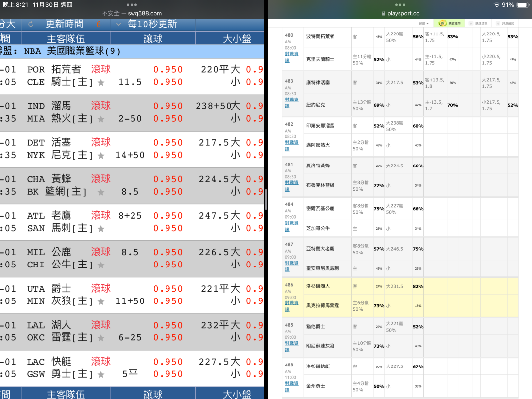Open 對戰資訊 link for game 481
The height and width of the screenshot is (399, 532).
pos(292,186)
